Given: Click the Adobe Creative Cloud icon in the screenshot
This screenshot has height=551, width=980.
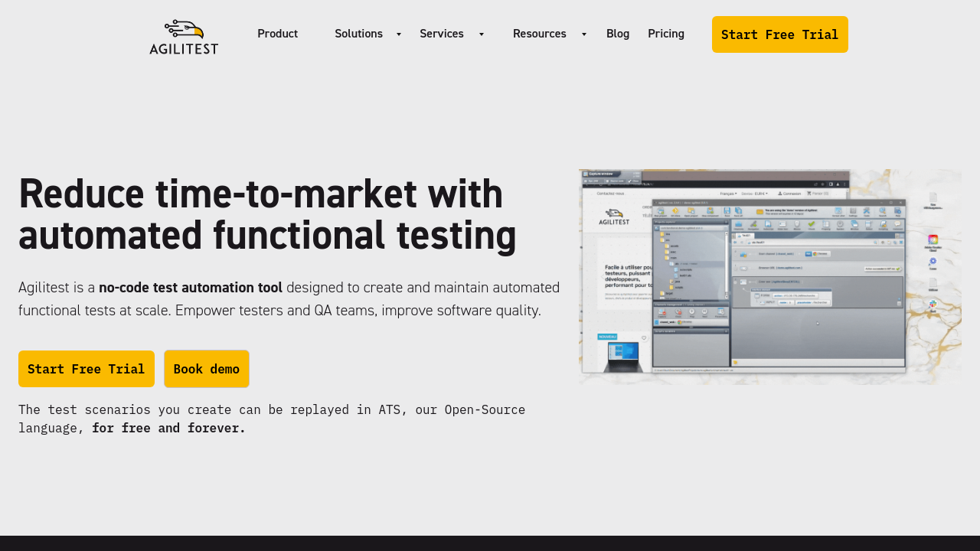Looking at the screenshot, I should [x=933, y=240].
